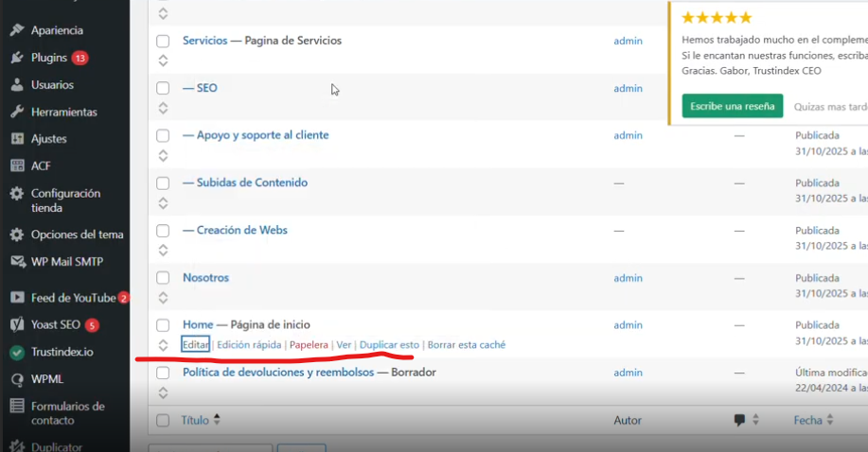Toggle the expander arrows under SEO row
The width and height of the screenshot is (868, 452).
(163, 108)
